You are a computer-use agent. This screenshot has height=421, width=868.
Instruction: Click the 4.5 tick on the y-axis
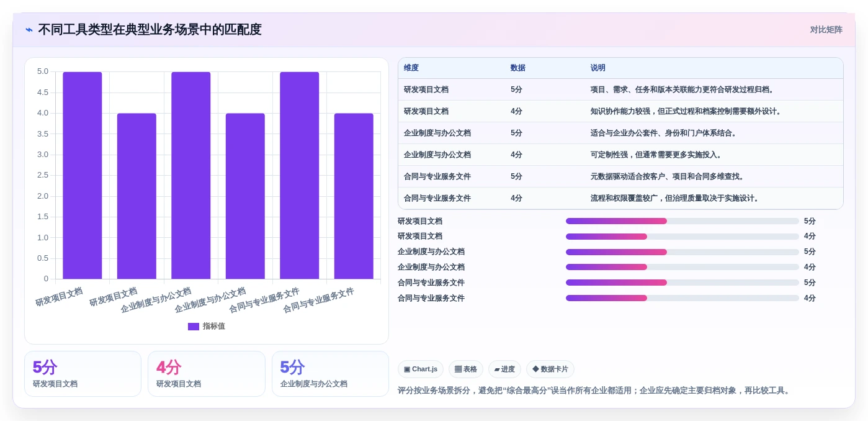[x=43, y=93]
